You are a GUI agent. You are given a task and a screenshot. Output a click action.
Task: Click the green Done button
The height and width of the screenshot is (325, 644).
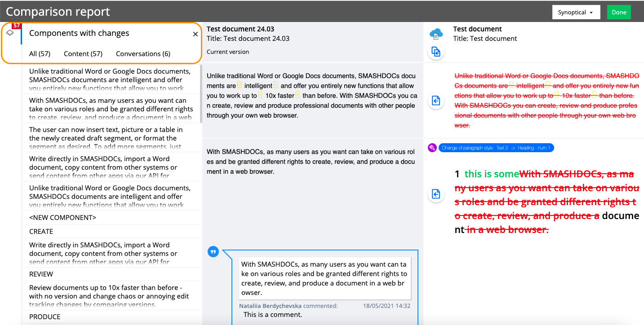619,13
